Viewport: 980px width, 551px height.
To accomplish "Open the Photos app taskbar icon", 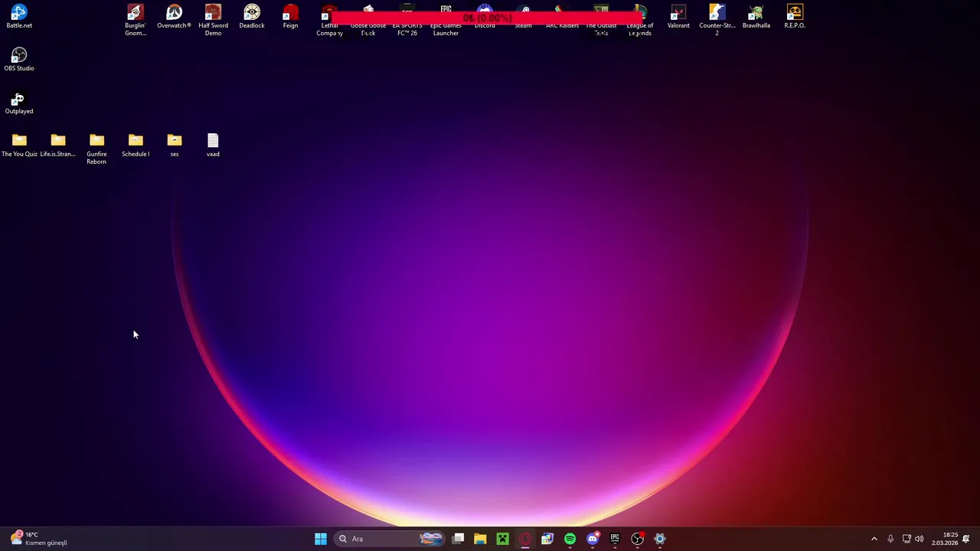I will [547, 539].
